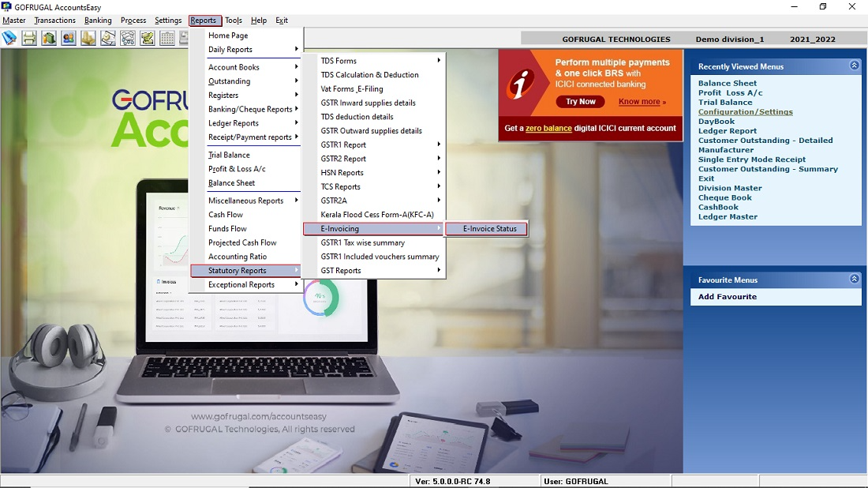The width and height of the screenshot is (868, 488).
Task: Open the Tools menu
Action: pos(233,21)
